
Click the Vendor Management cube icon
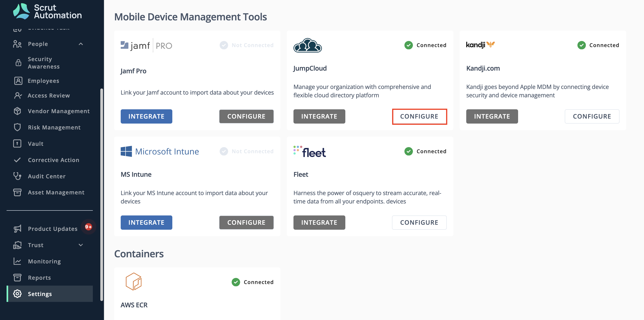coord(17,111)
